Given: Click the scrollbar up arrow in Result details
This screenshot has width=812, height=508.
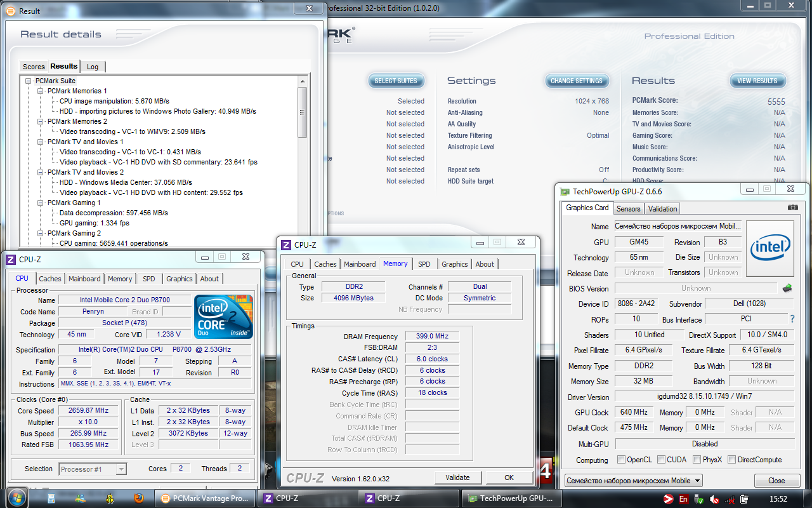Looking at the screenshot, I should pos(302,81).
